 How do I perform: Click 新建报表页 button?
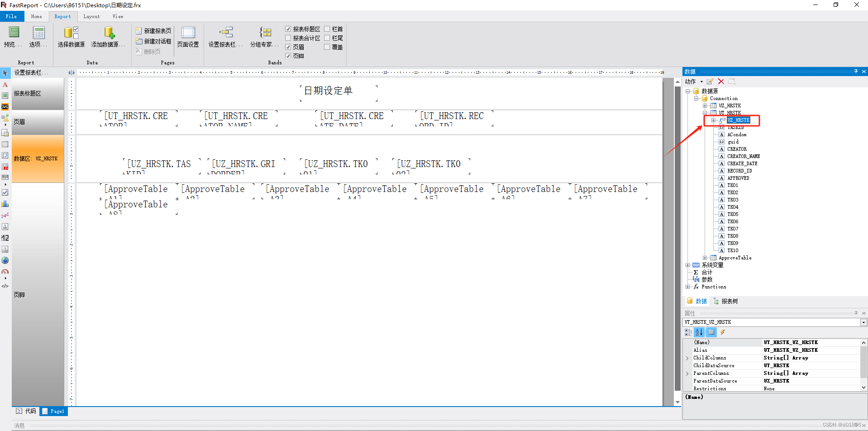153,31
